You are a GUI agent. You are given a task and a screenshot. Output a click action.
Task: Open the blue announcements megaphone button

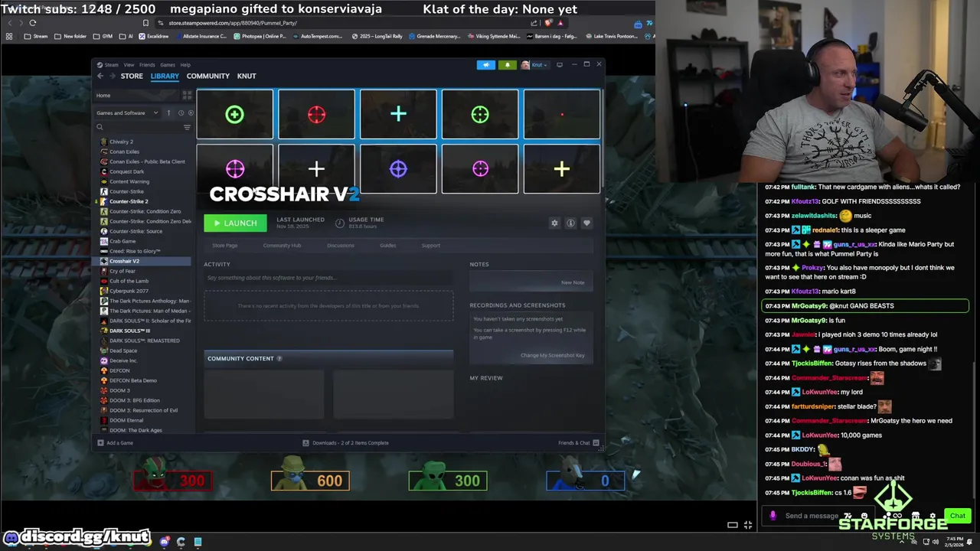pyautogui.click(x=486, y=64)
